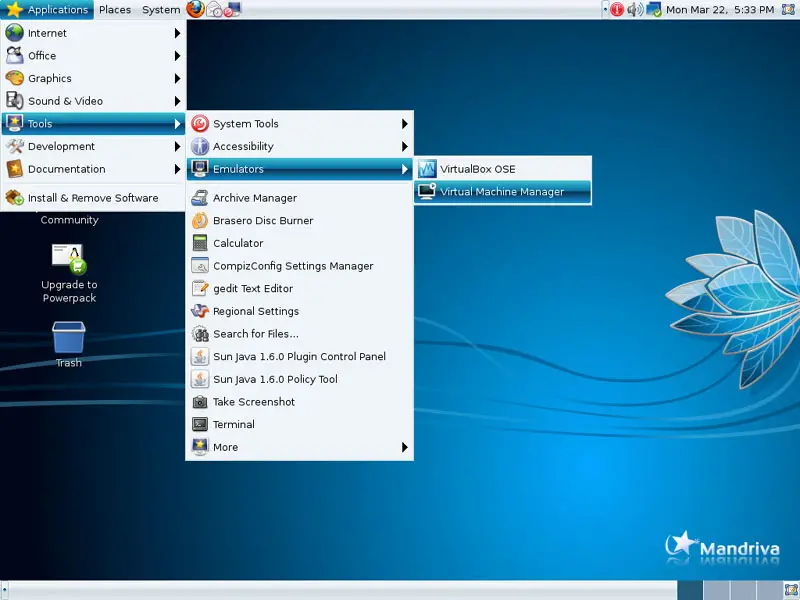Open the volume speaker icon
The height and width of the screenshot is (600, 800).
coord(635,9)
